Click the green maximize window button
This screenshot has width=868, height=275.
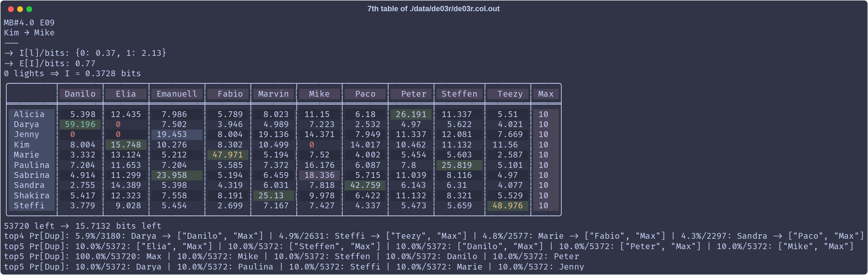click(29, 9)
